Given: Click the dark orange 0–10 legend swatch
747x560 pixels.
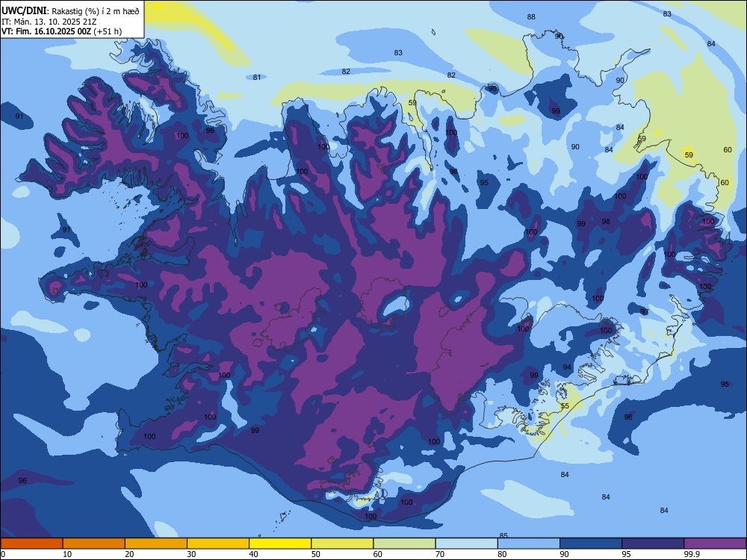Looking at the screenshot, I should tap(31, 544).
